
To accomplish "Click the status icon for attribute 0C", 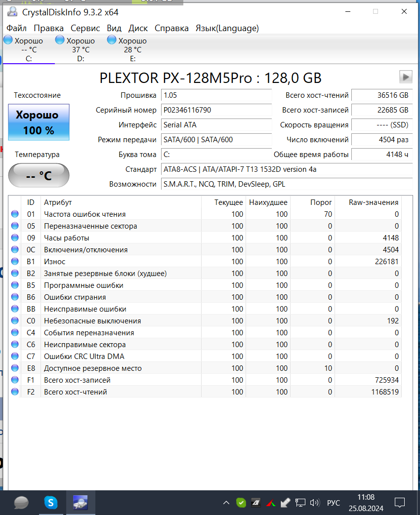I will 15,249.
